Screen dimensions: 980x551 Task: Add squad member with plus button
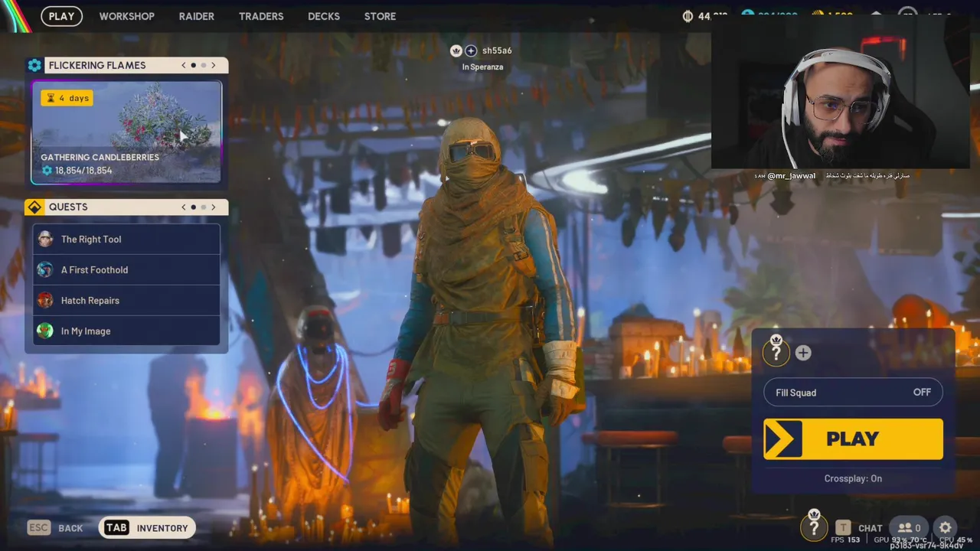point(802,353)
